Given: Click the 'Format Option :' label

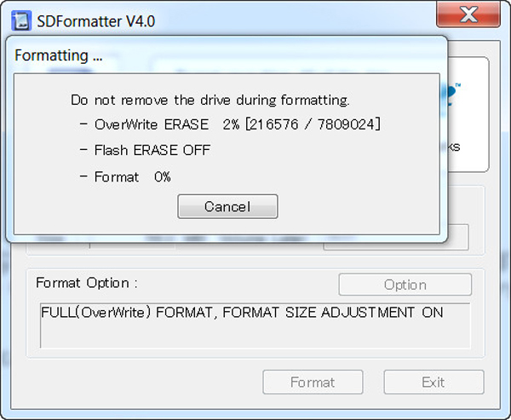Looking at the screenshot, I should coord(87,283).
